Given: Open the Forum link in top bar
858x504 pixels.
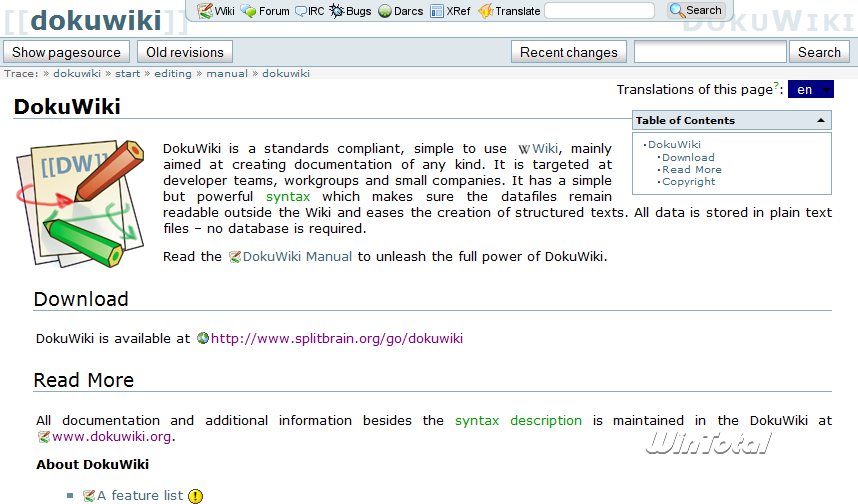Looking at the screenshot, I should click(265, 11).
